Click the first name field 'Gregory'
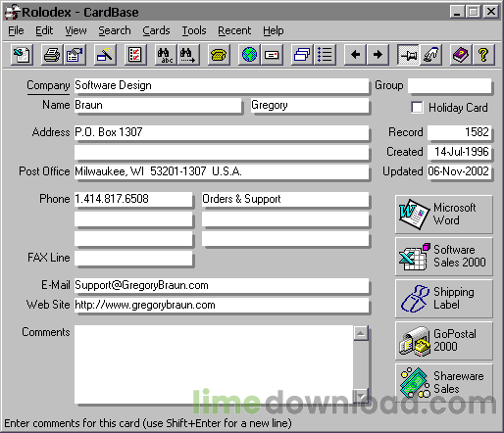The image size is (504, 433). pos(310,105)
